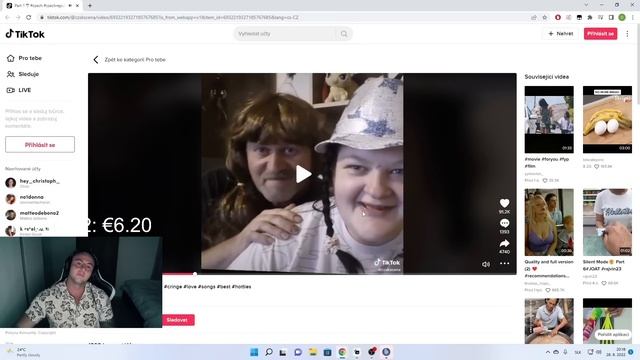Open Chrome three-dot menu
Screen dimensions: 640x360
coord(633,18)
